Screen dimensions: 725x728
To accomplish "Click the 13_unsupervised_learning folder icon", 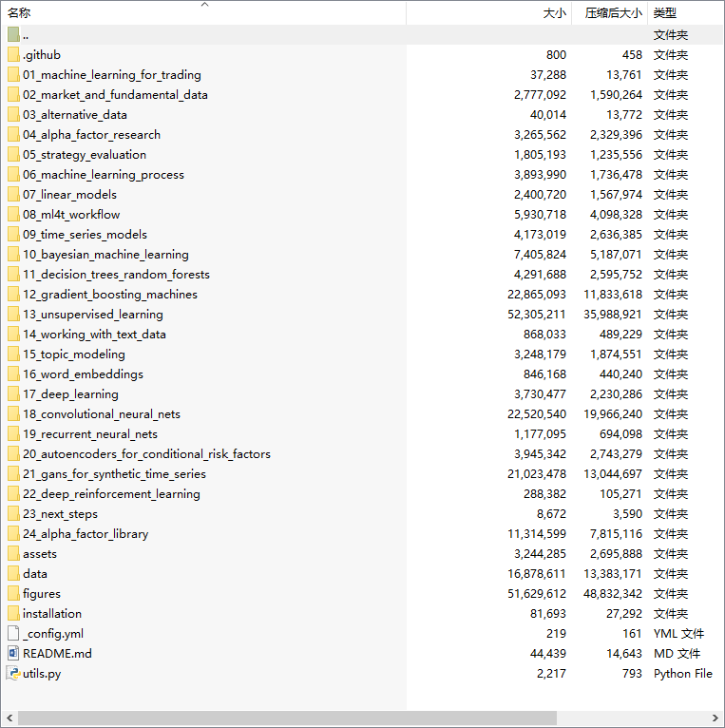I will pos(13,314).
